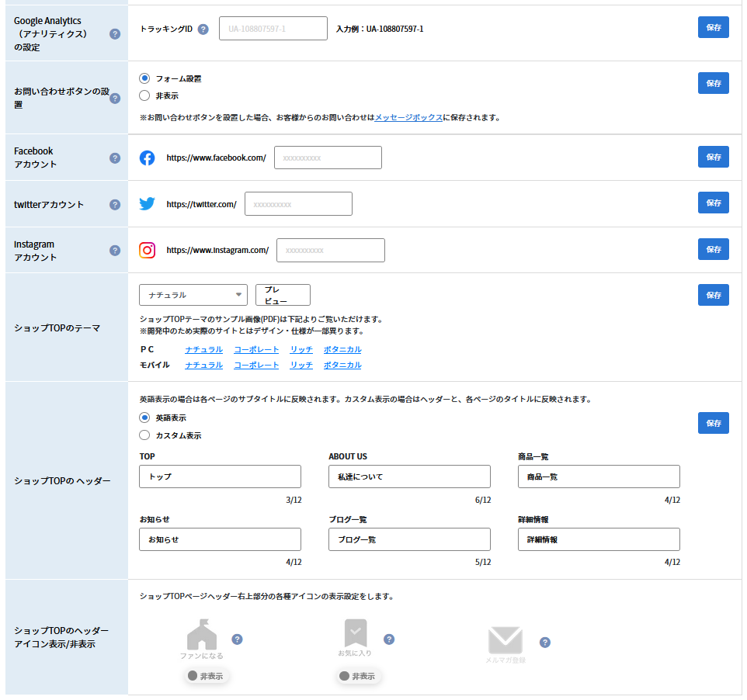Edit the ABOUT US header field
747x700 pixels.
pos(410,476)
